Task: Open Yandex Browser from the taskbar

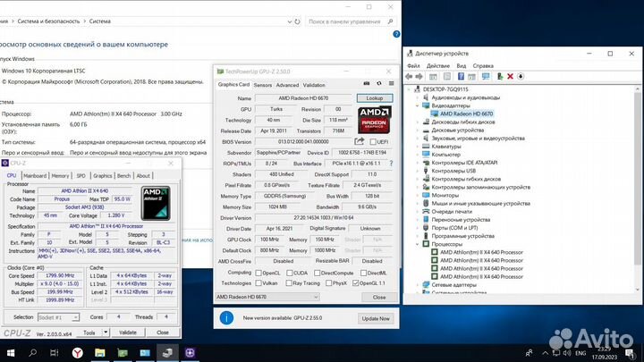Action: [x=77, y=353]
